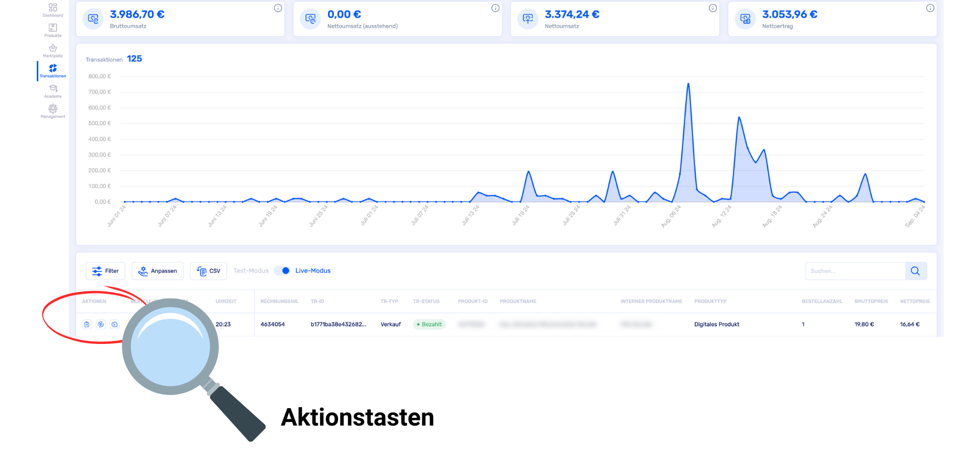
Task: Open the Management gear icon
Action: [53, 111]
